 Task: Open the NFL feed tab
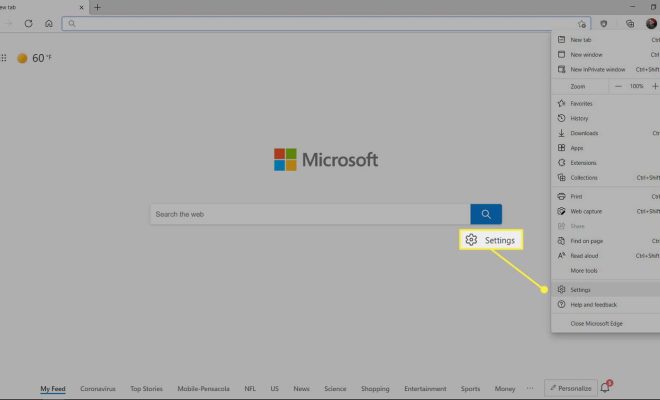[250, 389]
